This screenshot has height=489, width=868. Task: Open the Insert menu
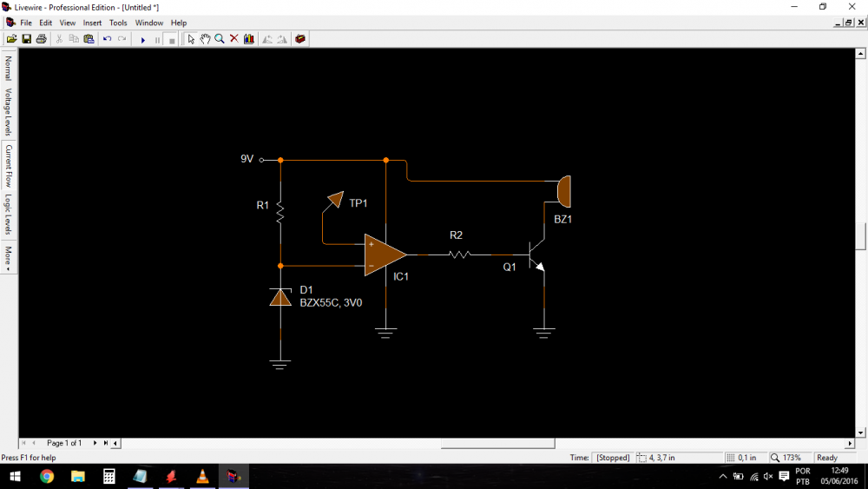pyautogui.click(x=93, y=23)
